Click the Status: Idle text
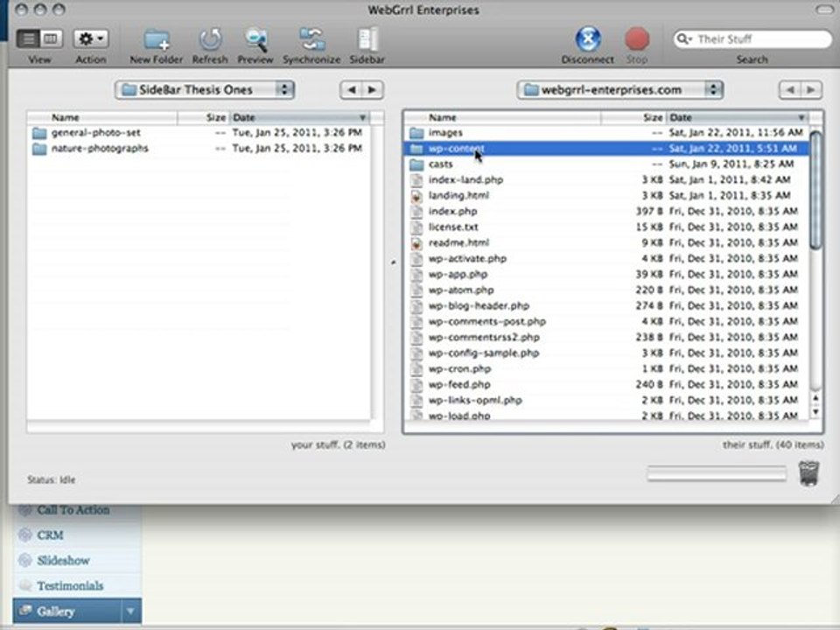Screen dimensions: 840x630 52,480
